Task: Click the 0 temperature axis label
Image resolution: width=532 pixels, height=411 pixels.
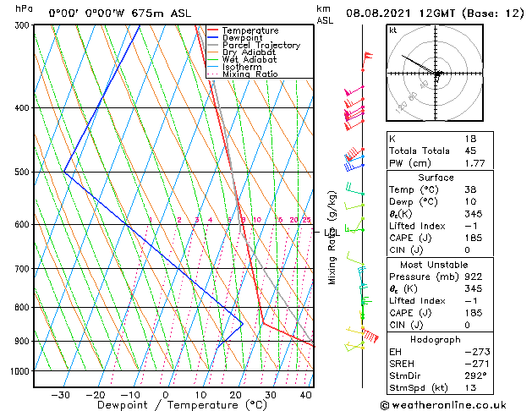Action: pos(166,395)
